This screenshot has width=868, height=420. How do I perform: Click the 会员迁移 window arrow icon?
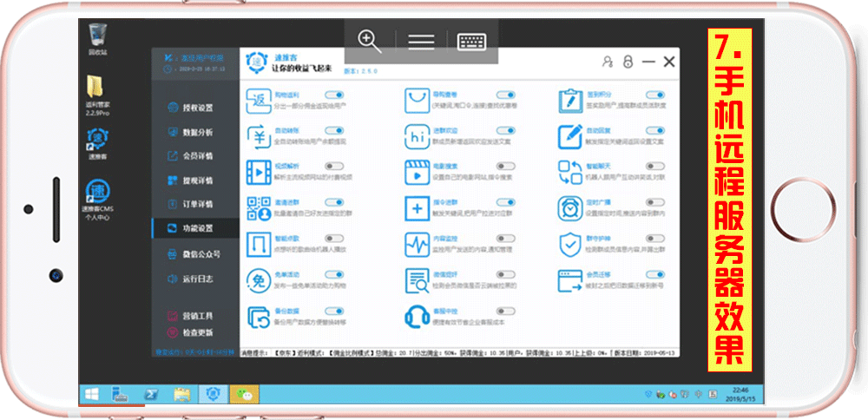[569, 280]
